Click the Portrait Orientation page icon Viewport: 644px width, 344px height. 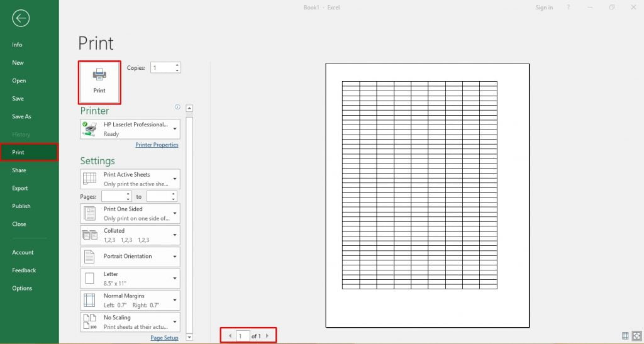pos(89,257)
